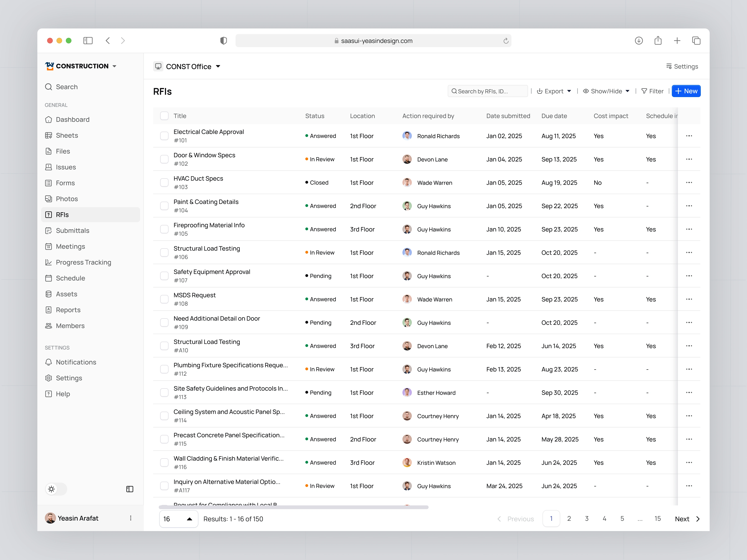The height and width of the screenshot is (560, 747).
Task: Tick the Need Additional Detail on Door checkbox
Action: point(164,322)
